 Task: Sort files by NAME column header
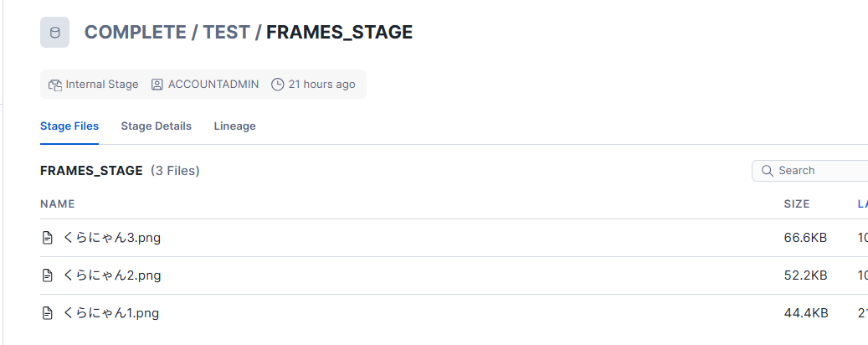pyautogui.click(x=58, y=203)
